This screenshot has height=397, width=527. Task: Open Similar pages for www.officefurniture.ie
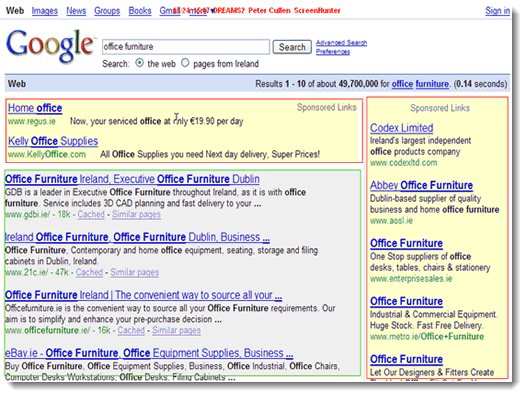point(176,330)
